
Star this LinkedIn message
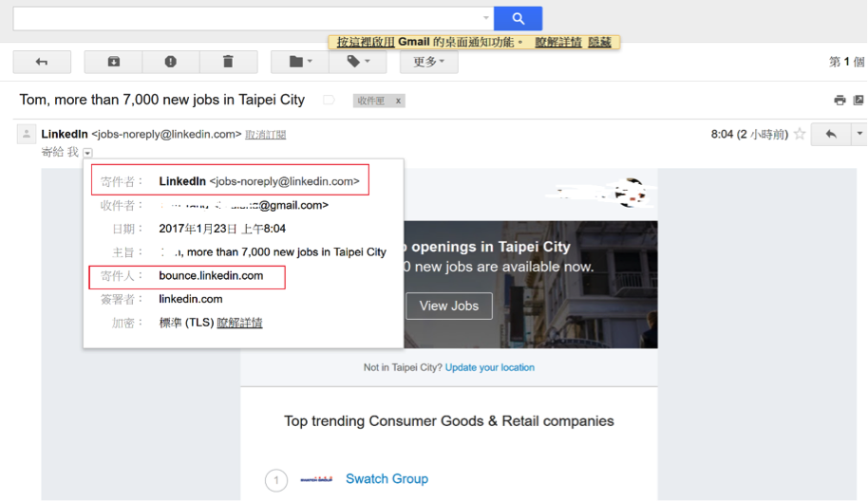800,134
